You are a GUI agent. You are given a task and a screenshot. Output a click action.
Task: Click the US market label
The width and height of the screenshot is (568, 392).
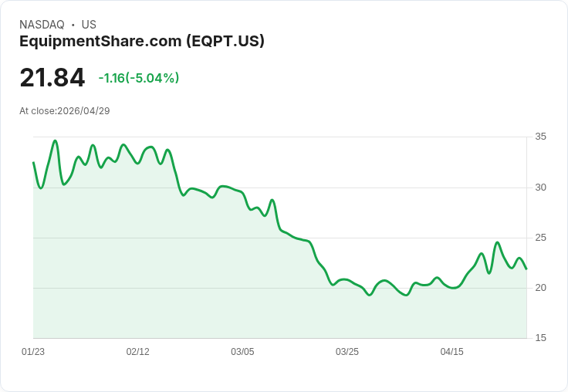click(89, 25)
